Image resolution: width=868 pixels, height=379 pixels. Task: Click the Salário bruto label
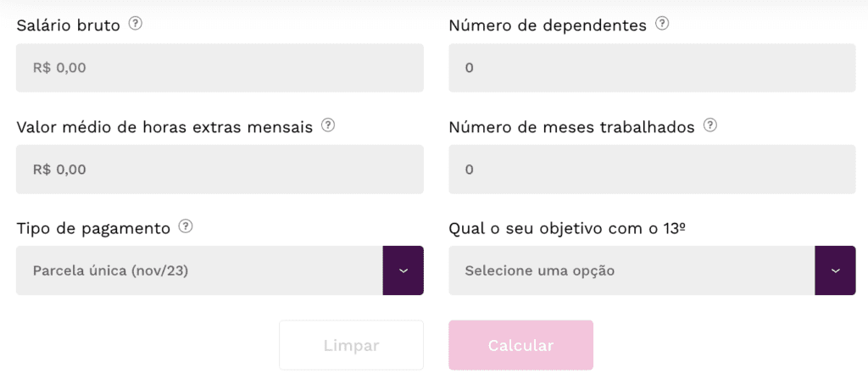point(69,25)
